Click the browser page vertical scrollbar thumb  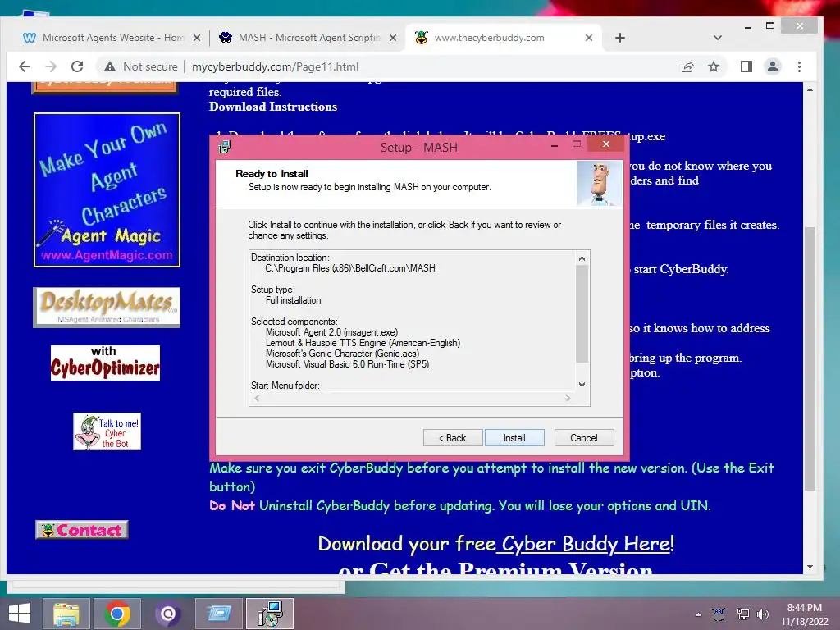point(810,358)
